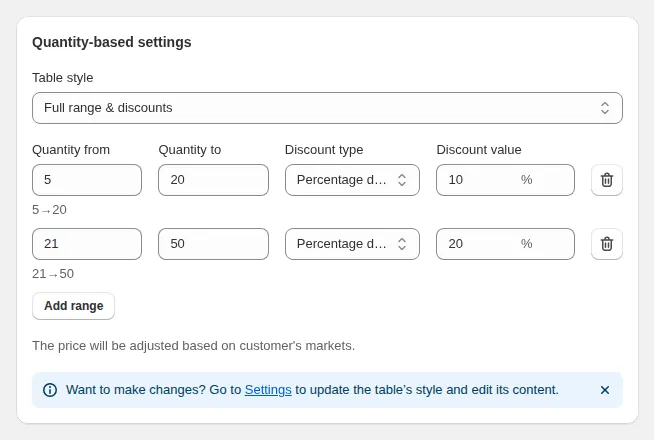Click the price adjusted by markets note
This screenshot has width=654, height=440.
pos(194,346)
